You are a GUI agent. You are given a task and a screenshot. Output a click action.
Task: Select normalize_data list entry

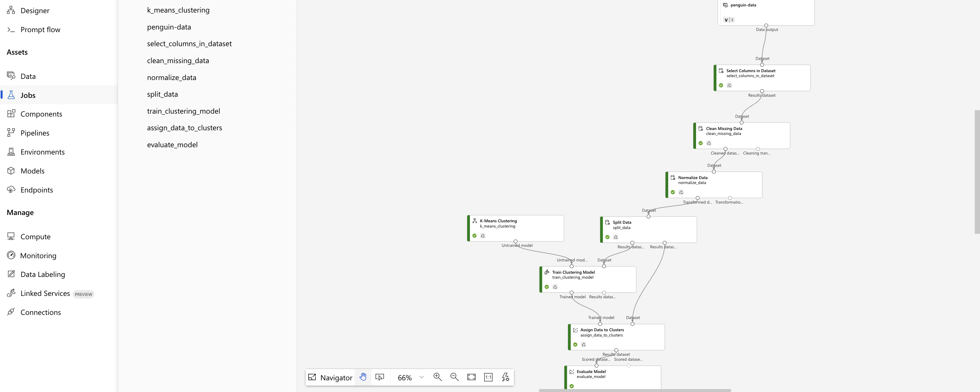click(x=172, y=78)
